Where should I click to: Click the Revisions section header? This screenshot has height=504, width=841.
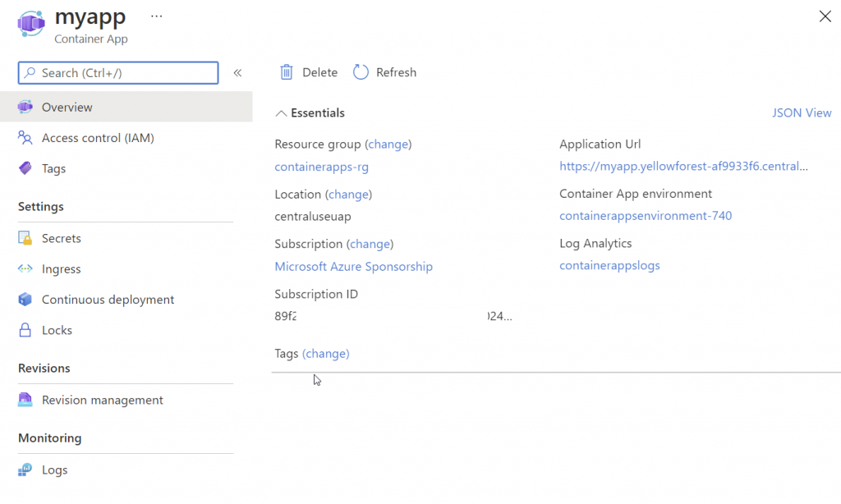[44, 369]
